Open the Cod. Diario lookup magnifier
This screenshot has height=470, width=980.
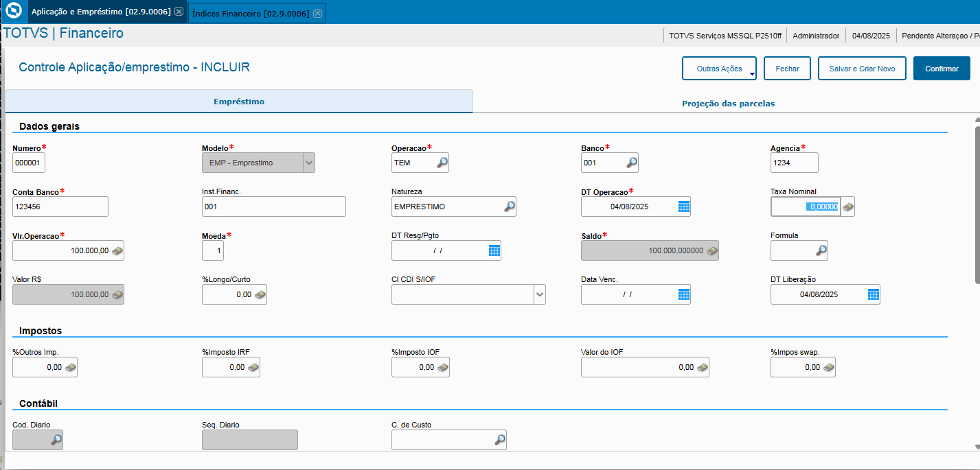coord(56,440)
